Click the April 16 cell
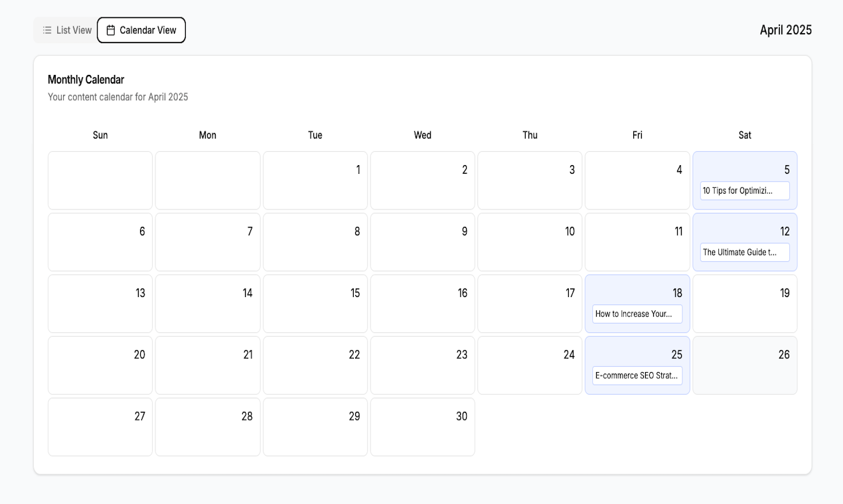This screenshot has width=843, height=504. pos(423,304)
